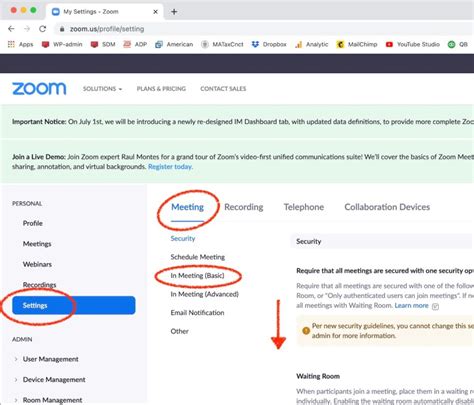This screenshot has height=405, width=474.
Task: Go to Profile in sidebar
Action: click(x=33, y=223)
